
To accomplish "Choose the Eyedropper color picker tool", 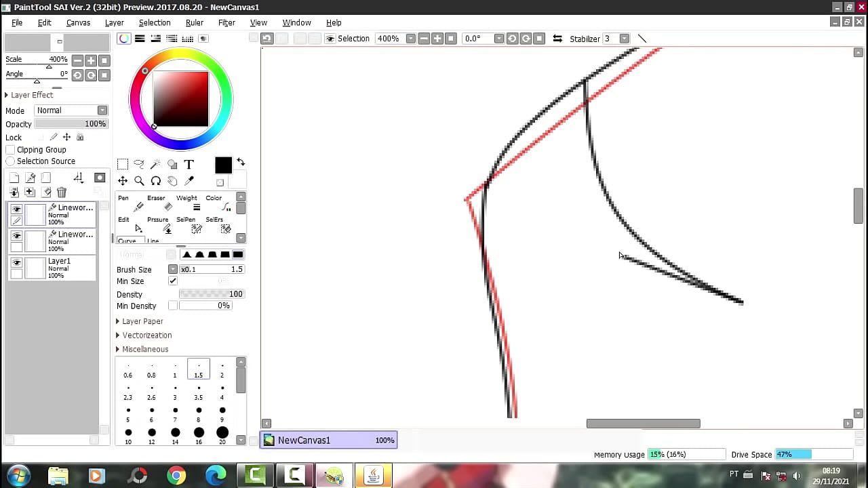I will (x=189, y=180).
